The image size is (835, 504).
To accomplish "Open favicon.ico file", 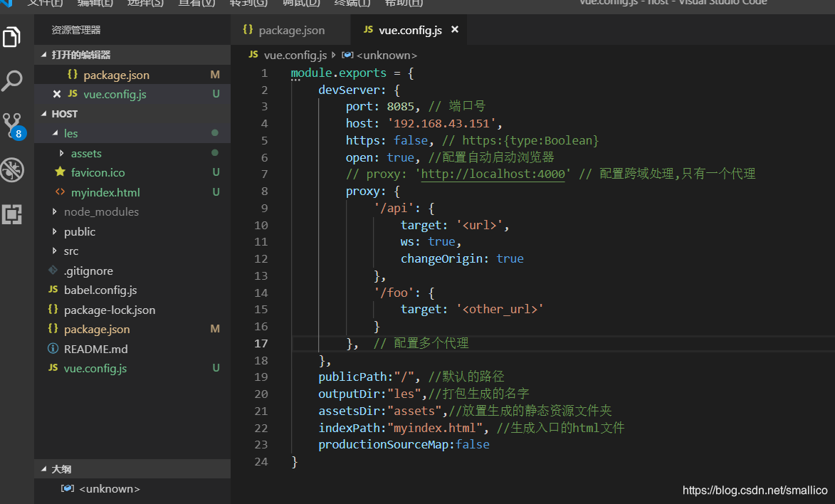I will click(x=132, y=172).
